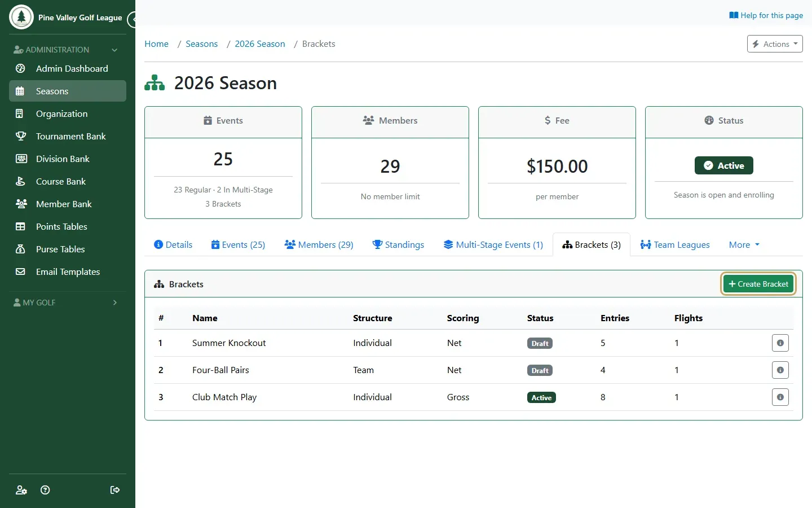The height and width of the screenshot is (508, 812).
Task: Open the Organization sidebar item
Action: click(68, 113)
